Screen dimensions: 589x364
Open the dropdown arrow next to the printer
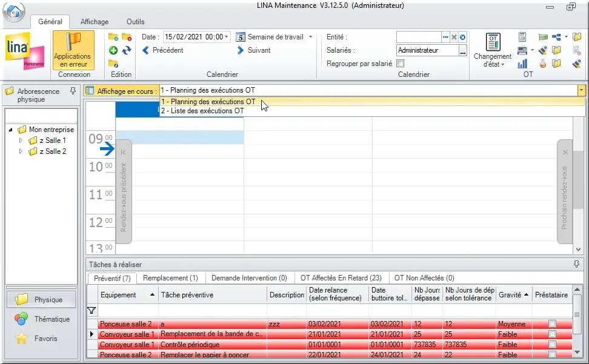coord(532,50)
